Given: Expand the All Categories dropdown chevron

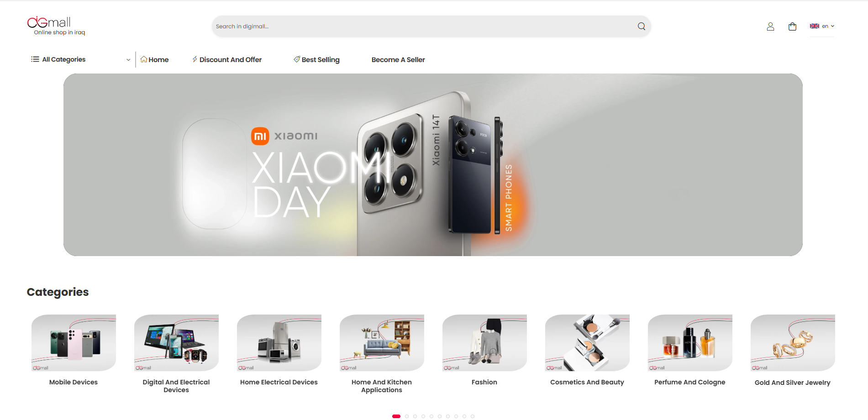Looking at the screenshot, I should tap(128, 60).
